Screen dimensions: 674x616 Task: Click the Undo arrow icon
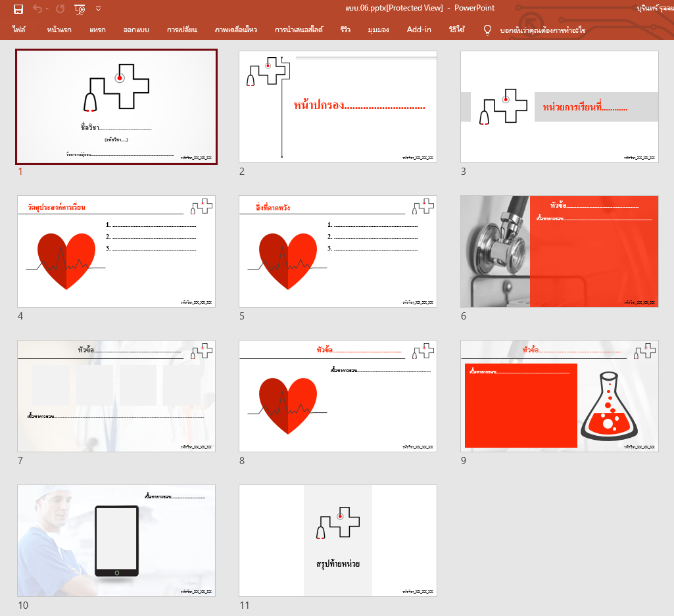37,9
